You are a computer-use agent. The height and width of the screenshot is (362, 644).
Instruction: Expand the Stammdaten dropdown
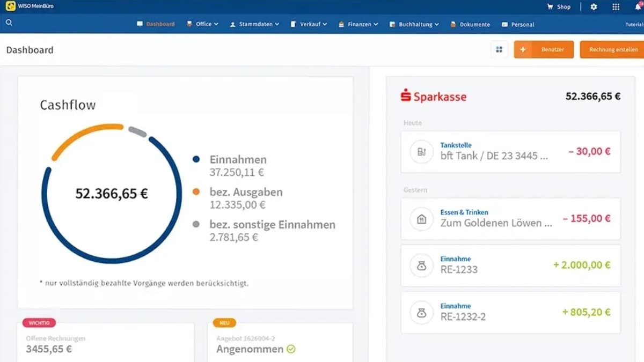[x=255, y=24]
